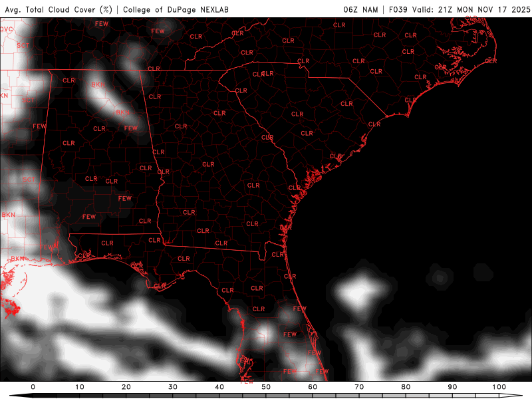The height and width of the screenshot is (399, 532).
Task: Click the 'Avg. Total Cloud Cover (%)' title
Action: 59,9
